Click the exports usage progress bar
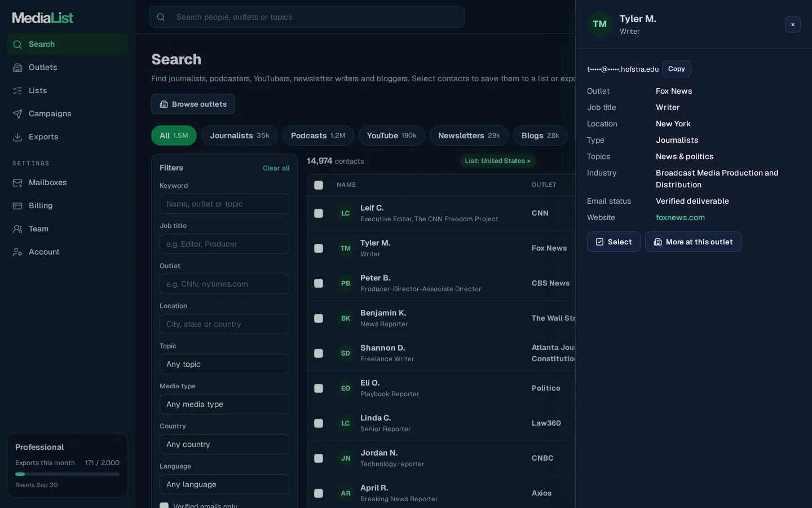The width and height of the screenshot is (812, 508). pos(67,474)
